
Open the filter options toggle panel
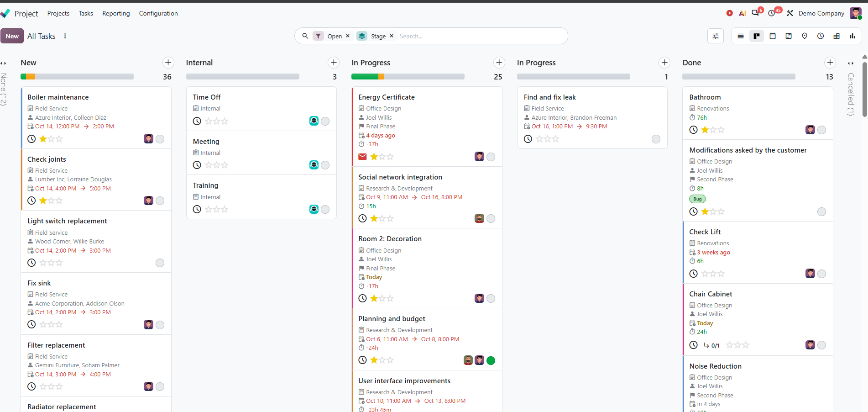tap(716, 36)
